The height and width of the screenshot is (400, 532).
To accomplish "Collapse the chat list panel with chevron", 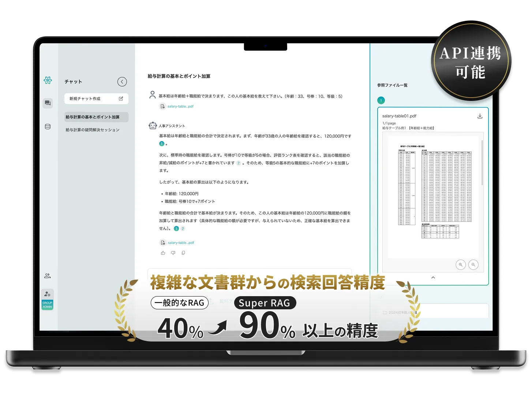I will (122, 82).
